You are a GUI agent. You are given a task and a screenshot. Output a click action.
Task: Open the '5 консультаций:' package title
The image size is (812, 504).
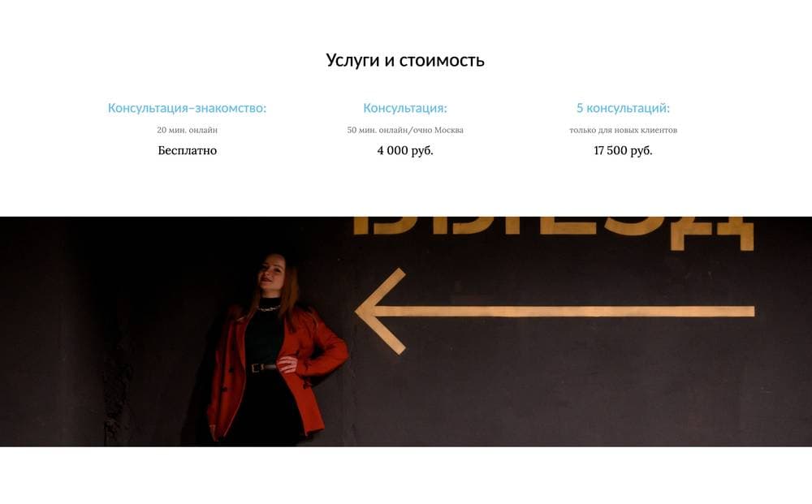click(623, 108)
